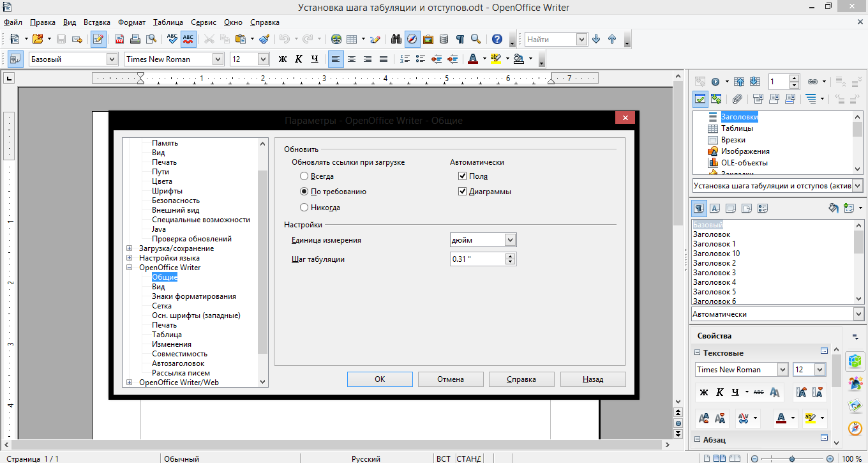
Task: Collapse the Текстовые section in Properties
Action: click(698, 353)
